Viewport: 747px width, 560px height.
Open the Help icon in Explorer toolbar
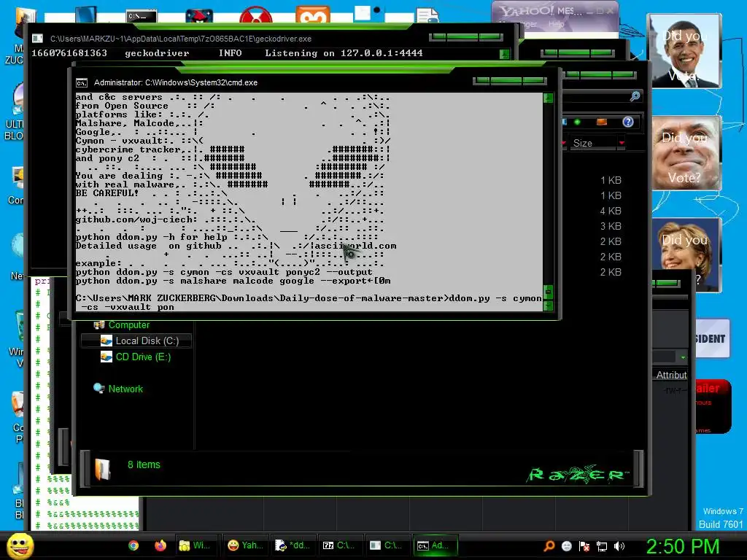click(628, 122)
